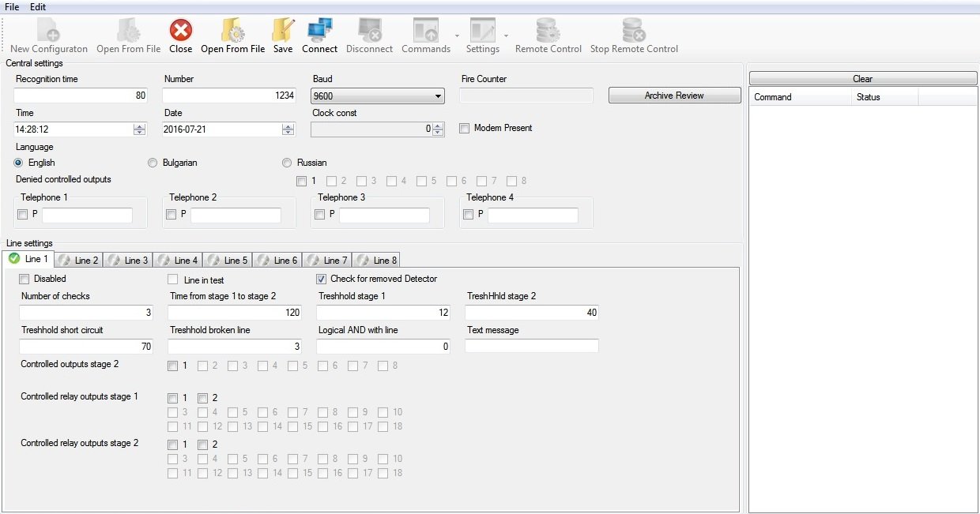This screenshot has height=514, width=980.
Task: Increase the Time spinner value
Action: pyautogui.click(x=140, y=126)
